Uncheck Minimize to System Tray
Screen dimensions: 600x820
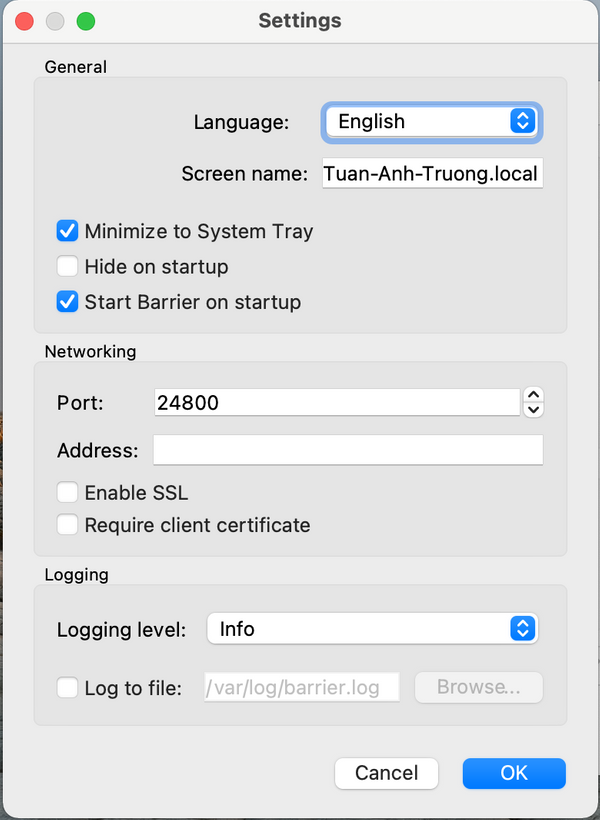click(68, 231)
